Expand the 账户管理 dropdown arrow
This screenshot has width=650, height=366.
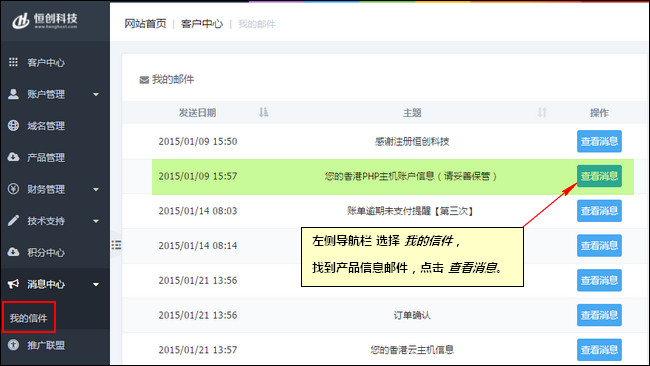tap(96, 95)
